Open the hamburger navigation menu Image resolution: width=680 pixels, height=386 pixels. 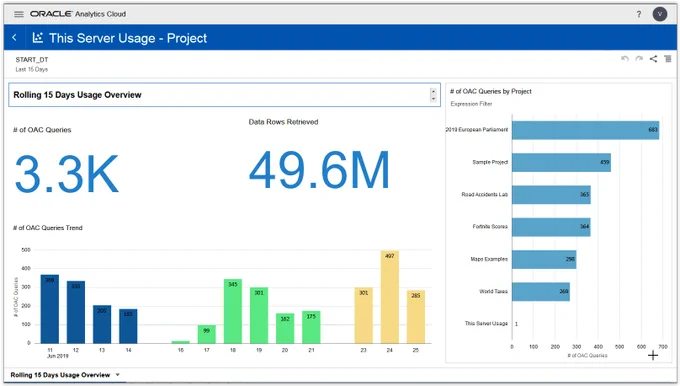[x=19, y=14]
